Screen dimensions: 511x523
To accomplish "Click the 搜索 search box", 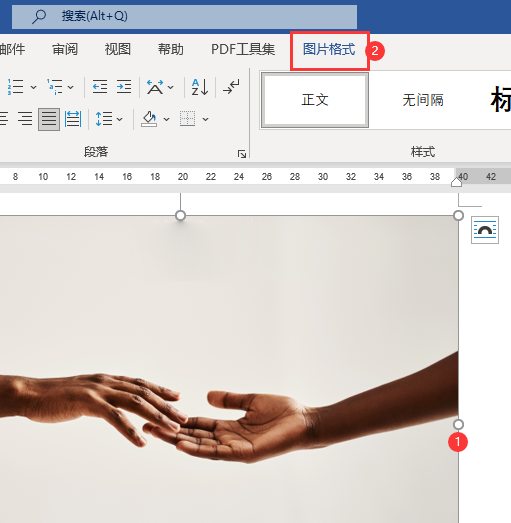I will 184,16.
